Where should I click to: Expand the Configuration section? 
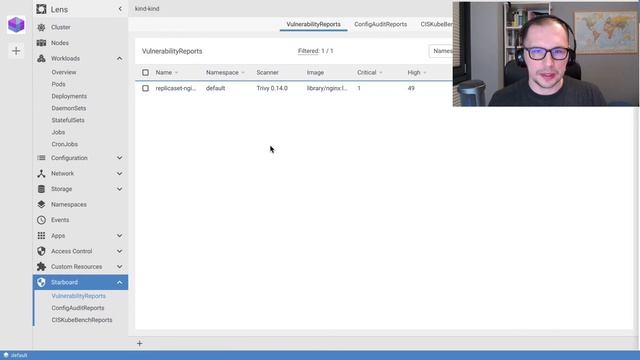pyautogui.click(x=120, y=158)
